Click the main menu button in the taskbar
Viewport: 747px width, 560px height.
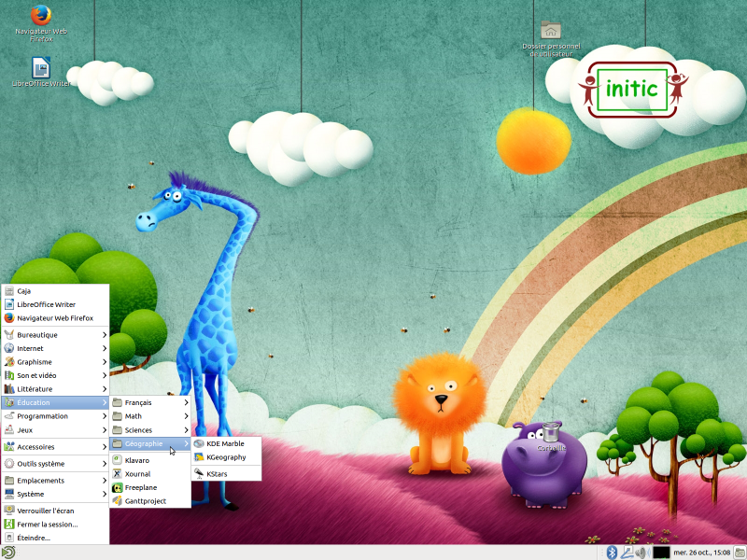click(8, 553)
